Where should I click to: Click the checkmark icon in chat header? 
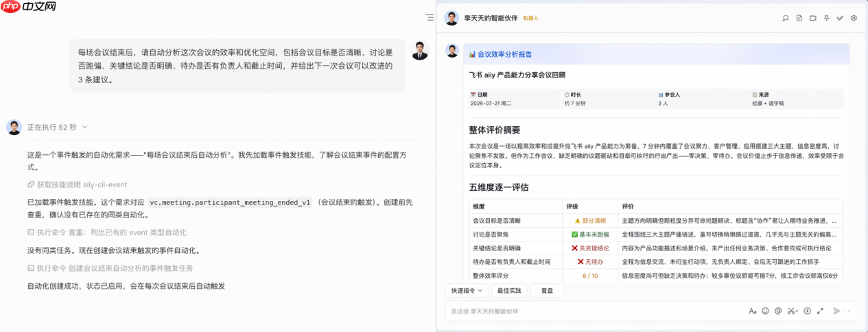click(840, 18)
